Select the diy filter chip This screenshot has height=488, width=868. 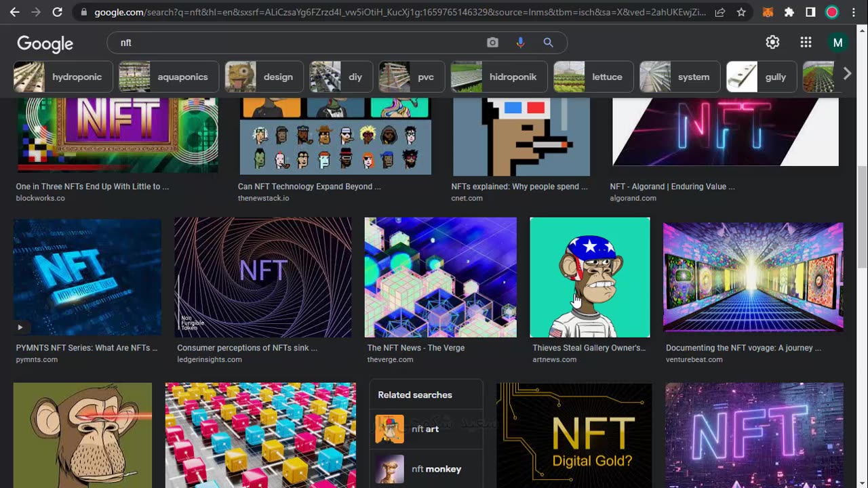coord(340,77)
